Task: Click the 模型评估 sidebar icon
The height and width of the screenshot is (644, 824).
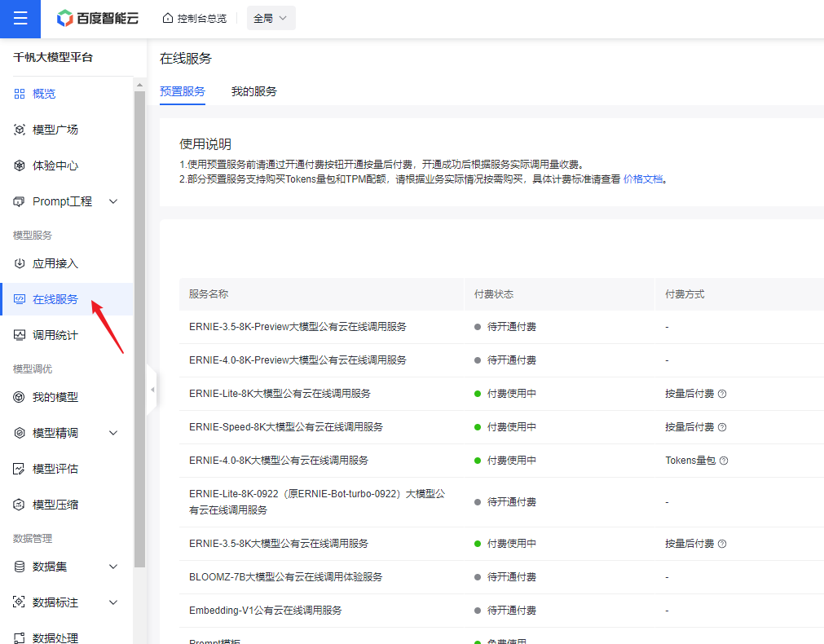Action: [x=20, y=469]
